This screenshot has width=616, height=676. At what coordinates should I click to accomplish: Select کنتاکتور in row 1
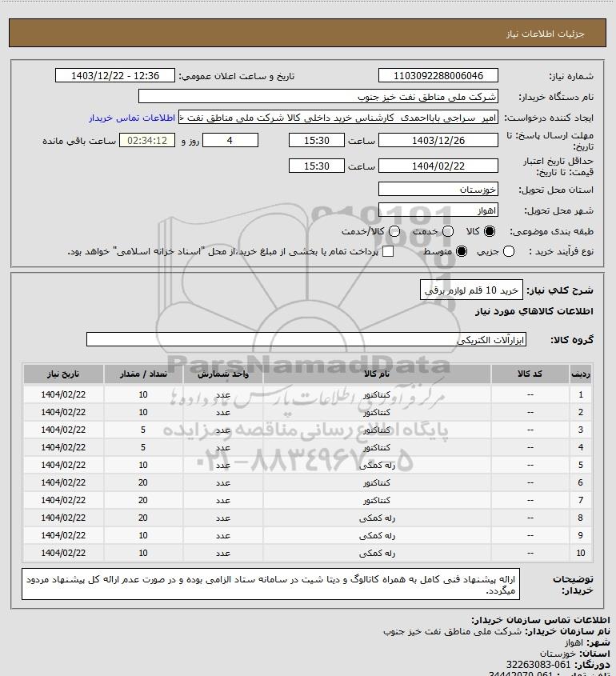click(377, 394)
